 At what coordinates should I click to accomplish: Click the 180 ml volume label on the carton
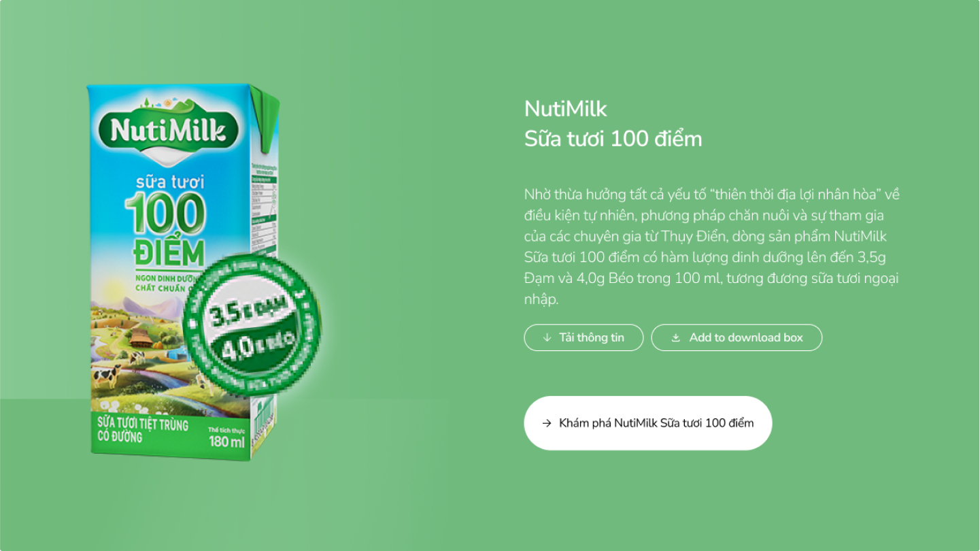227,441
